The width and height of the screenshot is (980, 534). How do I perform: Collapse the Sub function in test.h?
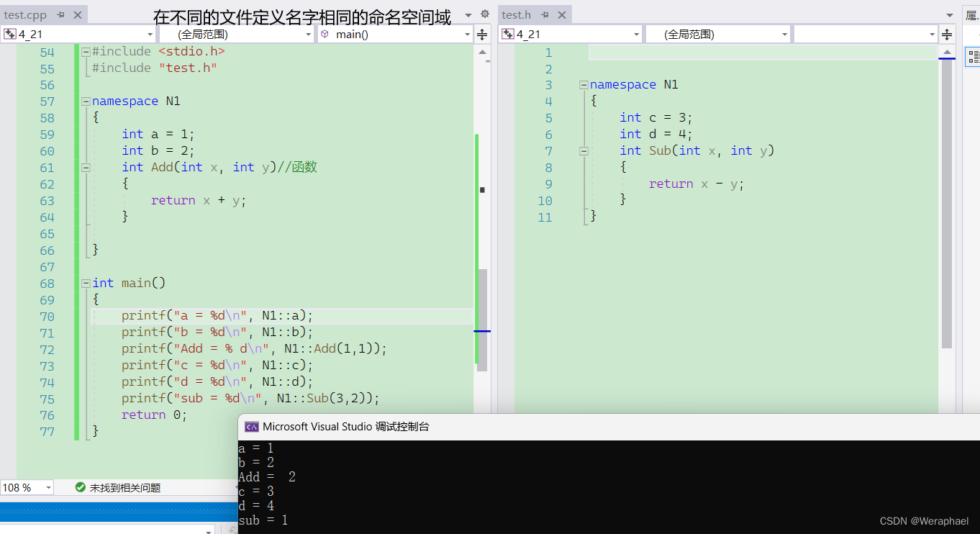(584, 151)
